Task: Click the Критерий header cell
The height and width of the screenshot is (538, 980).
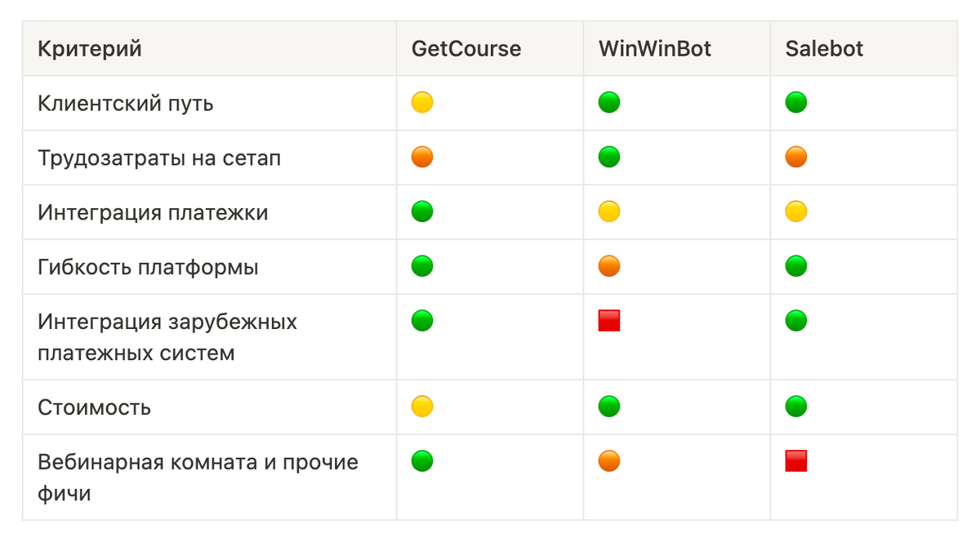Action: pyautogui.click(x=210, y=49)
